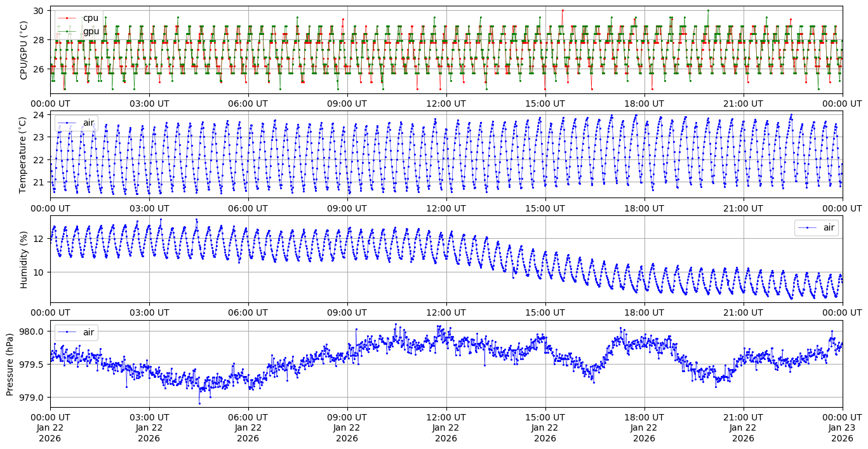The image size is (868, 449).
Task: Select the "Pressure (hPa)" y-axis label
Action: pos(10,363)
